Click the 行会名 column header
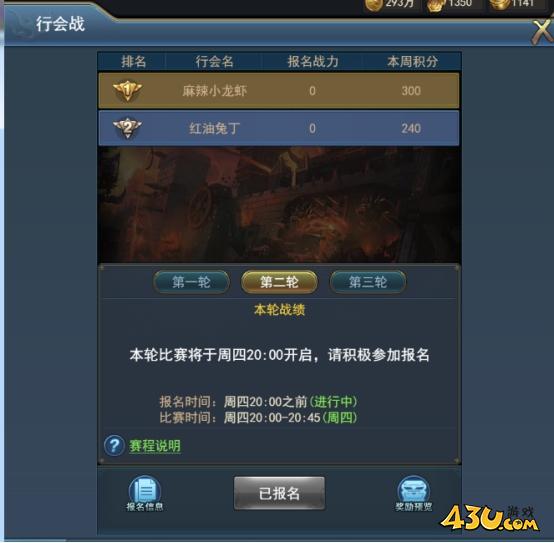 click(214, 62)
